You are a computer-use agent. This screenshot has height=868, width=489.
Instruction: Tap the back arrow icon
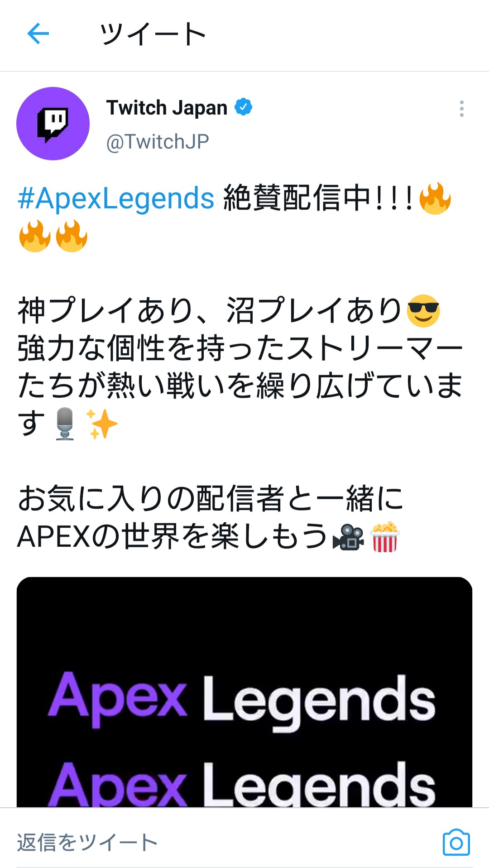[38, 34]
